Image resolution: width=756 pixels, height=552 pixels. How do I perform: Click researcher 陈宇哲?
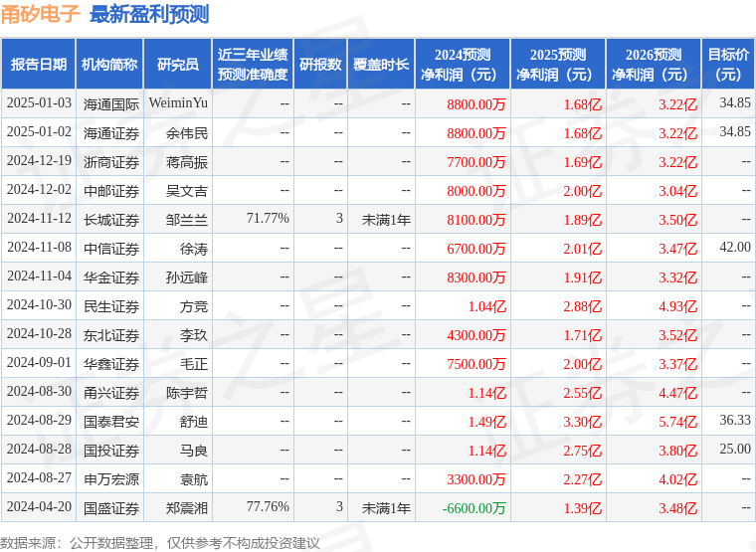tap(187, 394)
